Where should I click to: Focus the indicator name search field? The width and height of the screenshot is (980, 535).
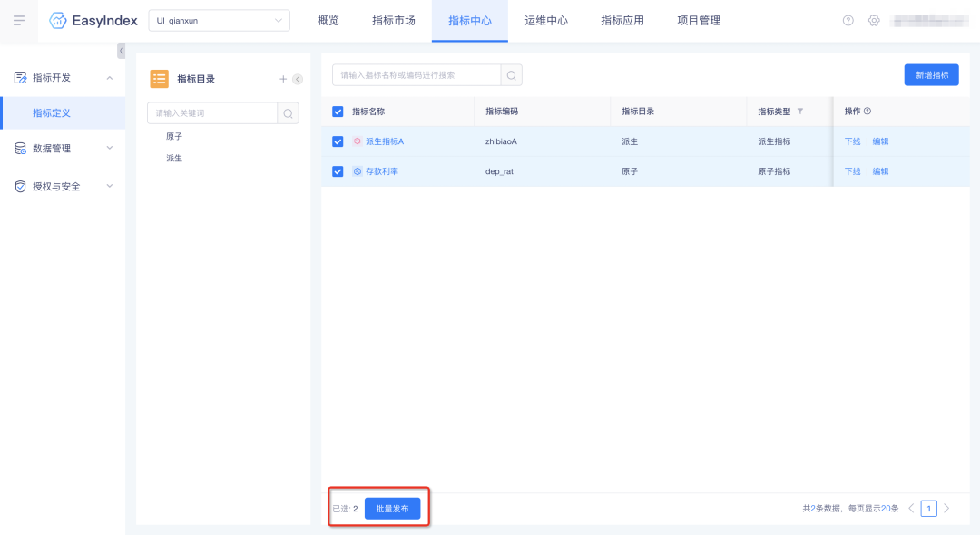coord(416,75)
